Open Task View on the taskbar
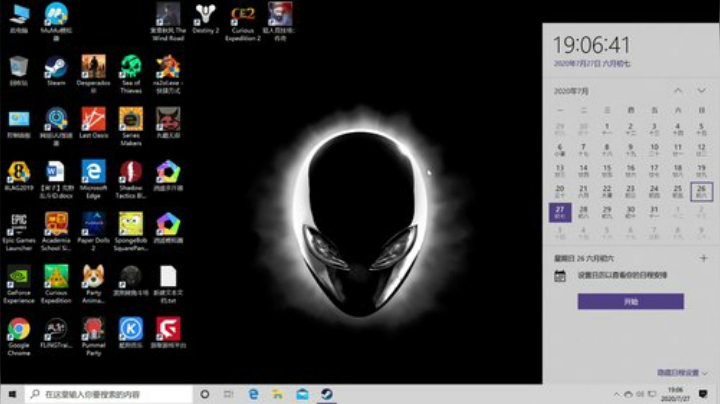Image resolution: width=720 pixels, height=404 pixels. point(228,394)
